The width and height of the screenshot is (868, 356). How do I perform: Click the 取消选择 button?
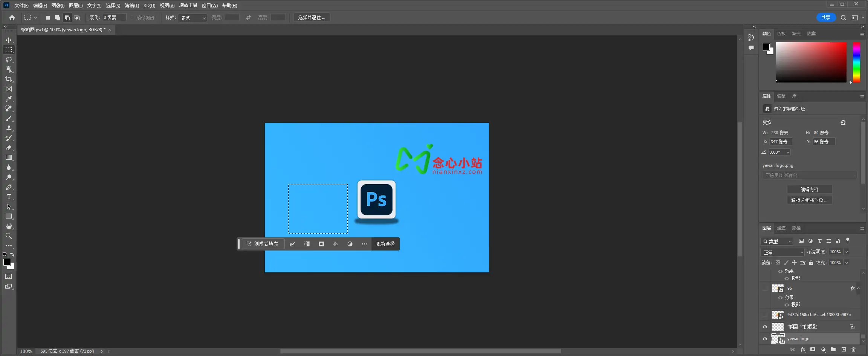pos(385,244)
